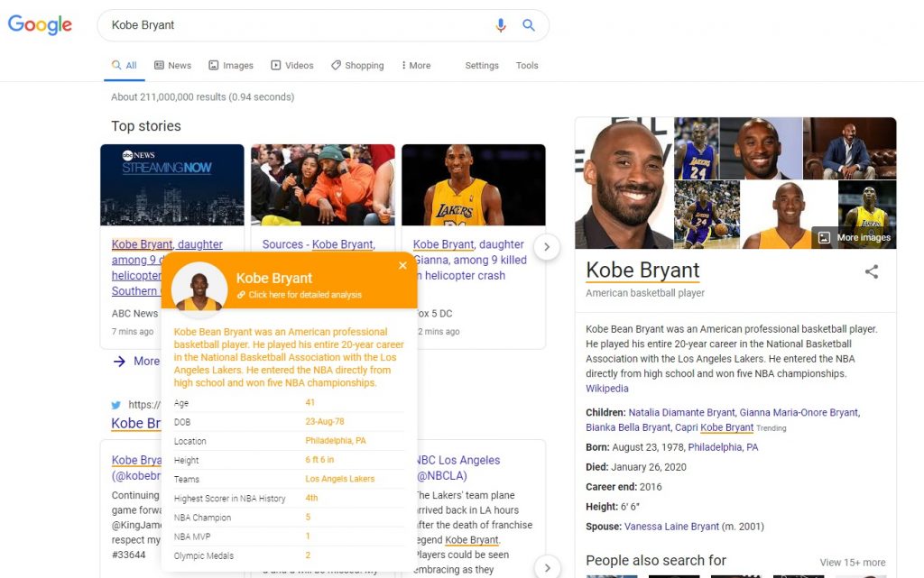Open Settings in the search toolbar
The height and width of the screenshot is (578, 924).
pos(482,65)
